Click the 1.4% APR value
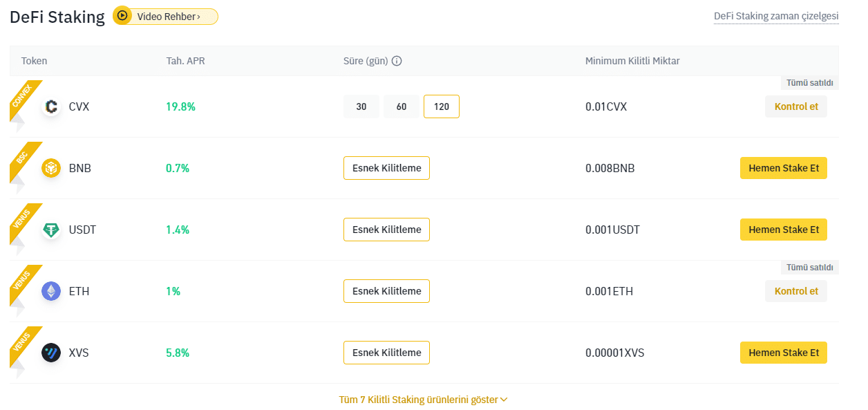 pyautogui.click(x=178, y=230)
